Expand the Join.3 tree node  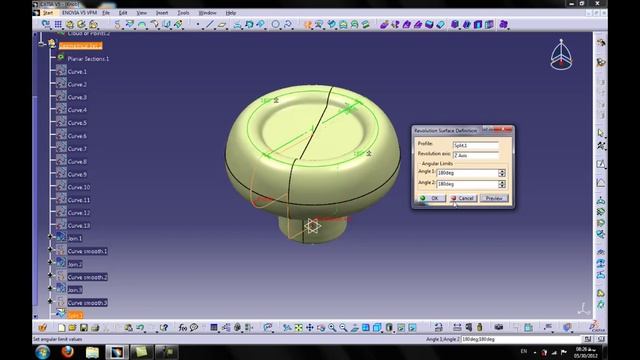point(50,288)
